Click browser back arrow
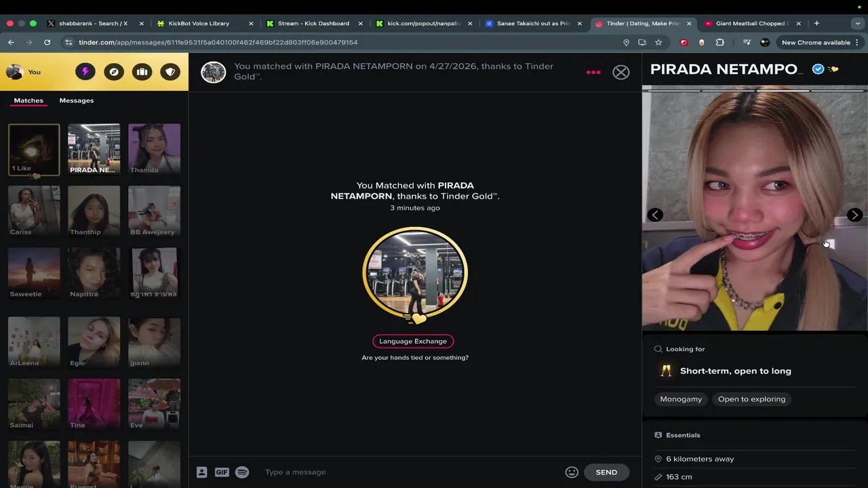868x488 pixels. (12, 42)
